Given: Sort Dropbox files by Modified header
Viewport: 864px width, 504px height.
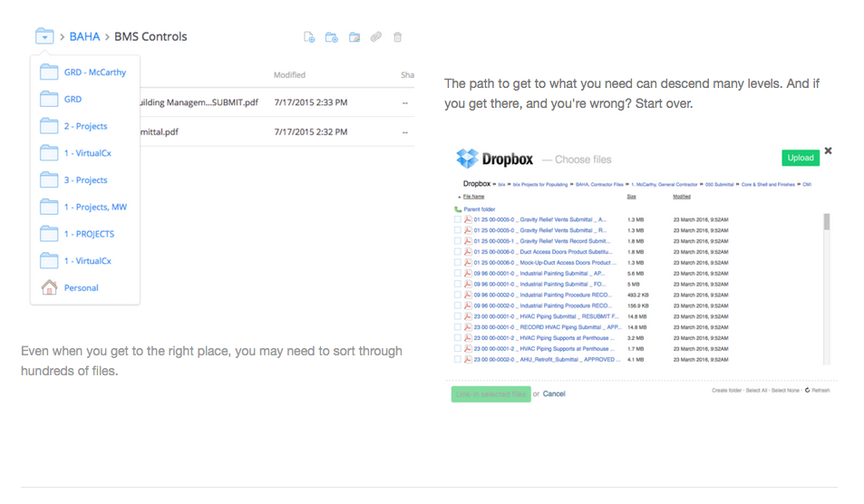Looking at the screenshot, I should point(682,197).
